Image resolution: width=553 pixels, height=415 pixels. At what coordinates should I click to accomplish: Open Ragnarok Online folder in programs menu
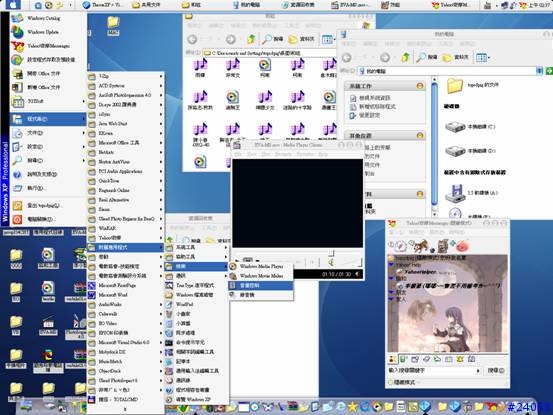[x=125, y=190]
